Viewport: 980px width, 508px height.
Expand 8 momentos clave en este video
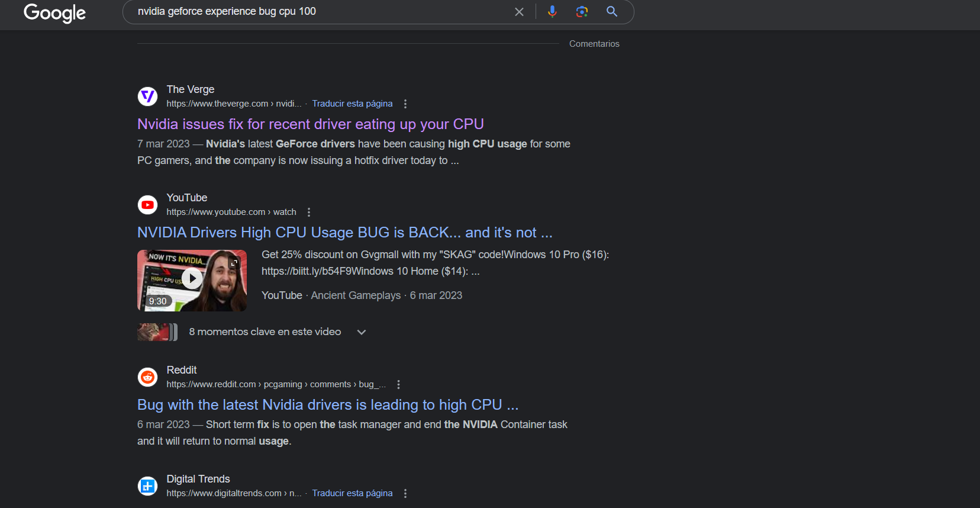pos(362,332)
